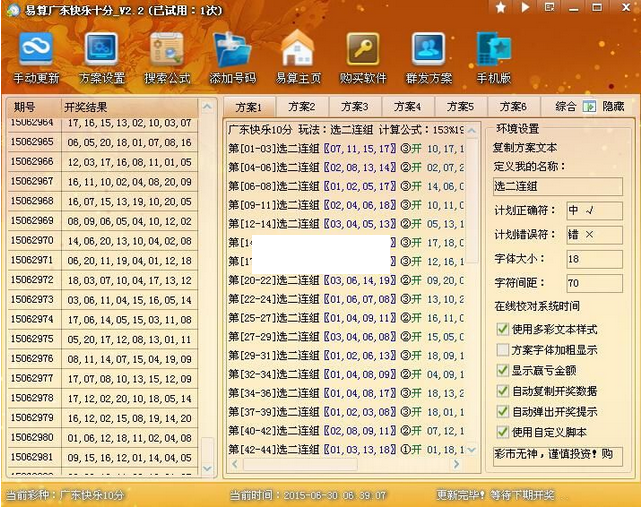Click down arrow of plan text scrollbar

pos(471,450)
